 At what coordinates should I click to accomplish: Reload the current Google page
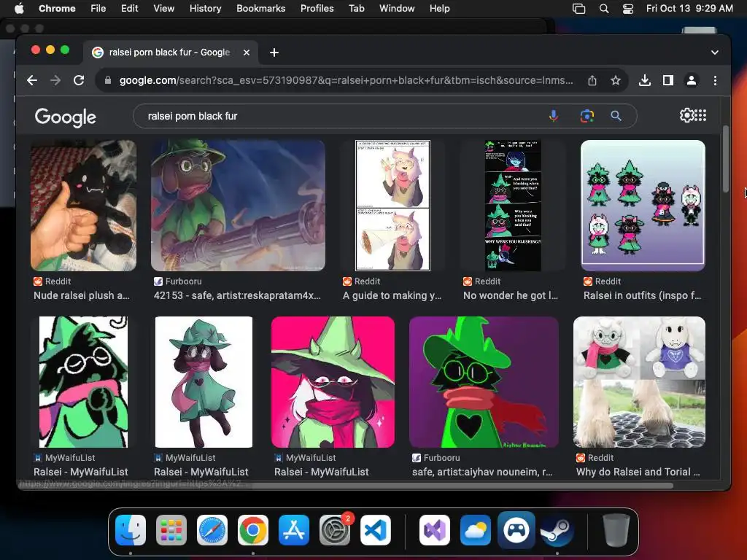click(79, 80)
